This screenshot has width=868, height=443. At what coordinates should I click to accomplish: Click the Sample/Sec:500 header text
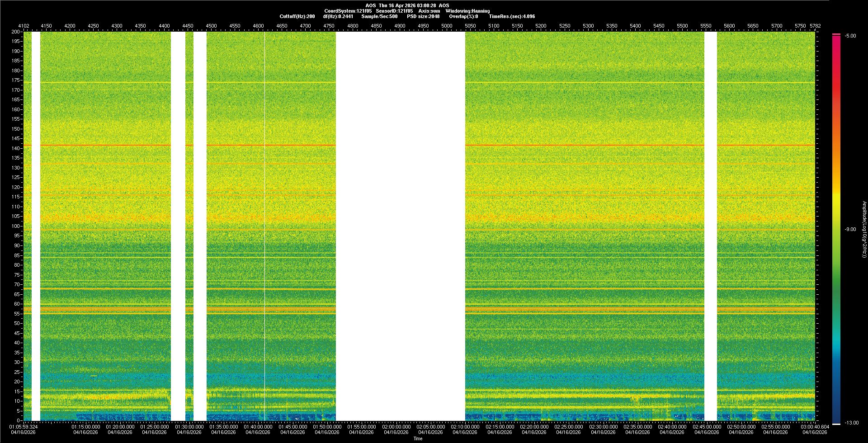point(379,16)
